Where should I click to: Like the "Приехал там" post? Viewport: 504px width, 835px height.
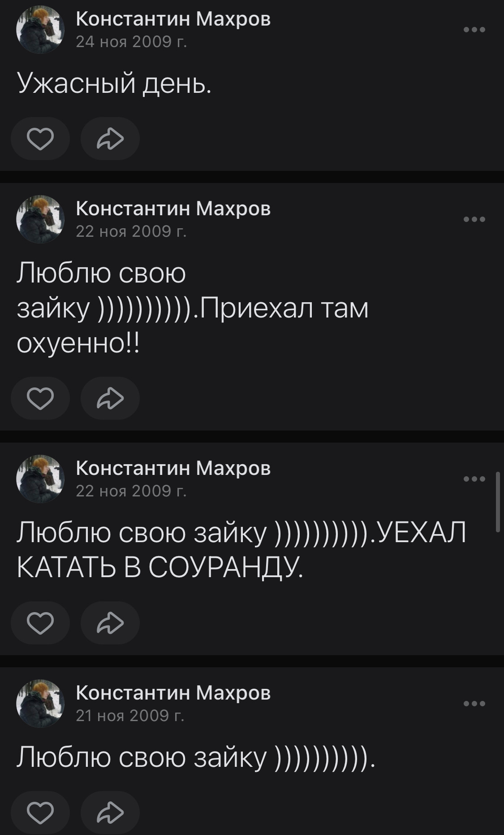click(40, 398)
